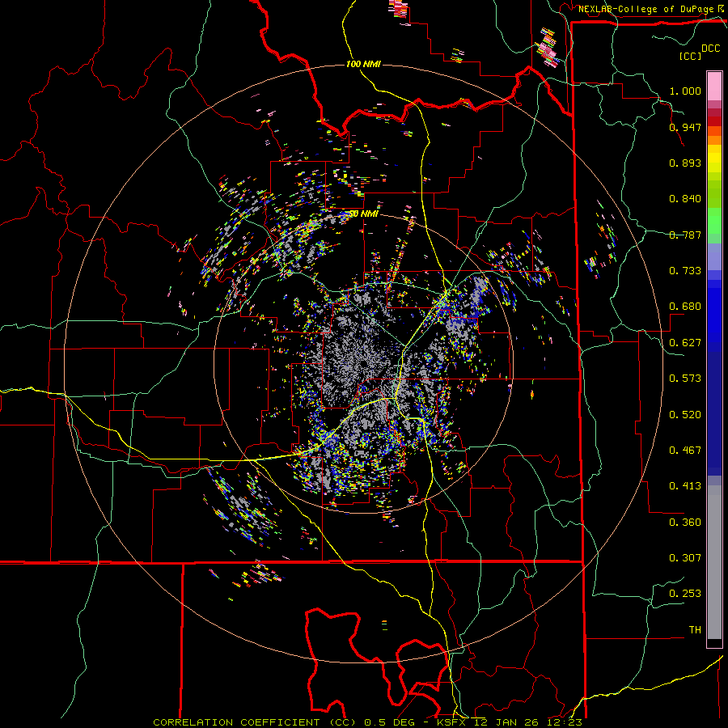Select the 0.840 legend value
This screenshot has height=728, width=728.
pyautogui.click(x=685, y=199)
